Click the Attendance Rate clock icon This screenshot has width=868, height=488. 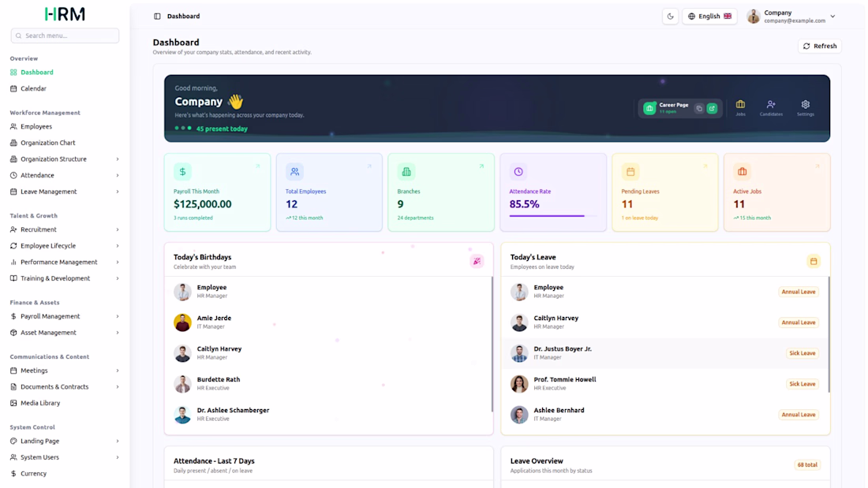pos(518,172)
